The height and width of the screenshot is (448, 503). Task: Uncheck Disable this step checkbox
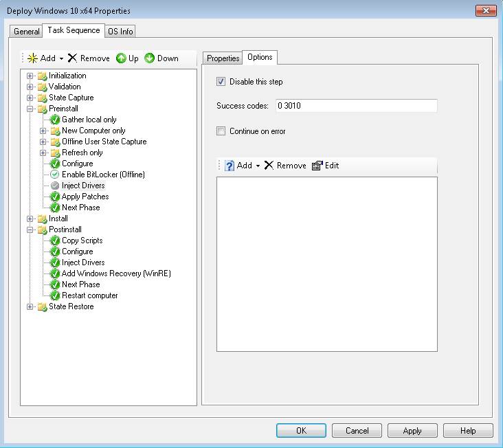coord(221,82)
